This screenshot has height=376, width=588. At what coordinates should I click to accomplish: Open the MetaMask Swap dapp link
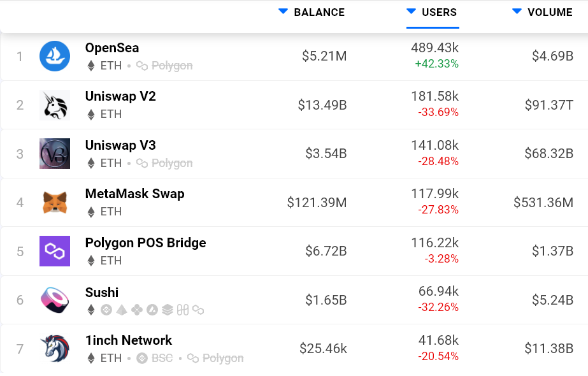[x=134, y=194]
